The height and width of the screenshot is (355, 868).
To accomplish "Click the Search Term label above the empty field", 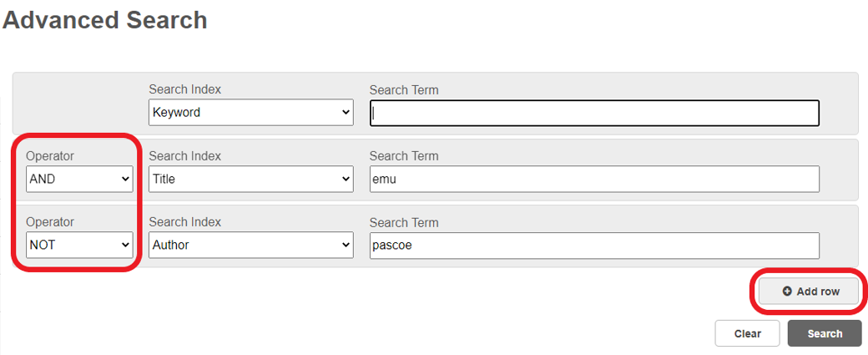I will (x=404, y=90).
